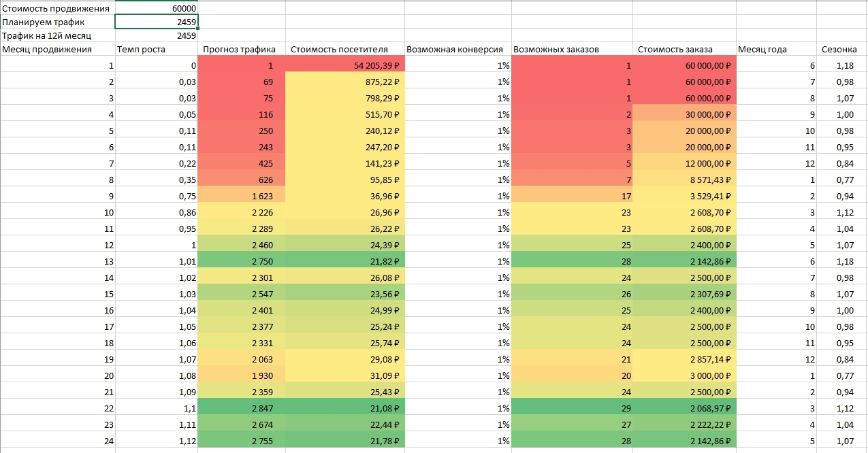Select orange traffic cell showing 1 623
The width and height of the screenshot is (868, 453).
242,196
